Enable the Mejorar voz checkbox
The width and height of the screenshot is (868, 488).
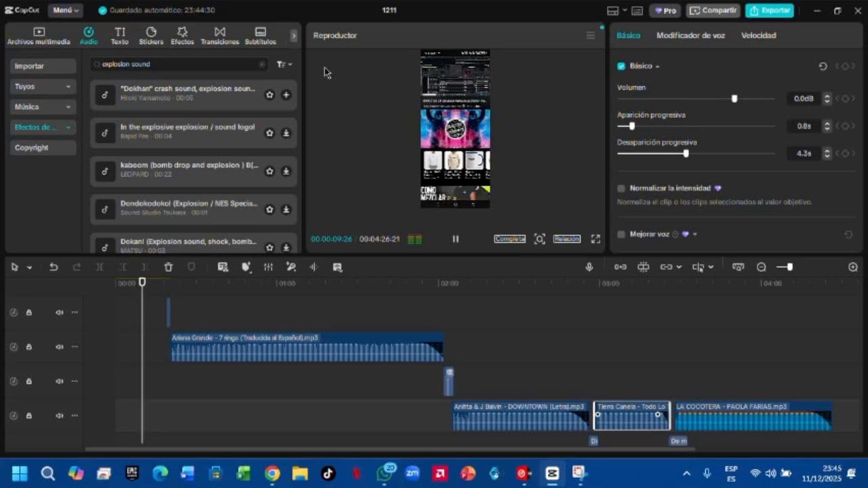(x=621, y=235)
